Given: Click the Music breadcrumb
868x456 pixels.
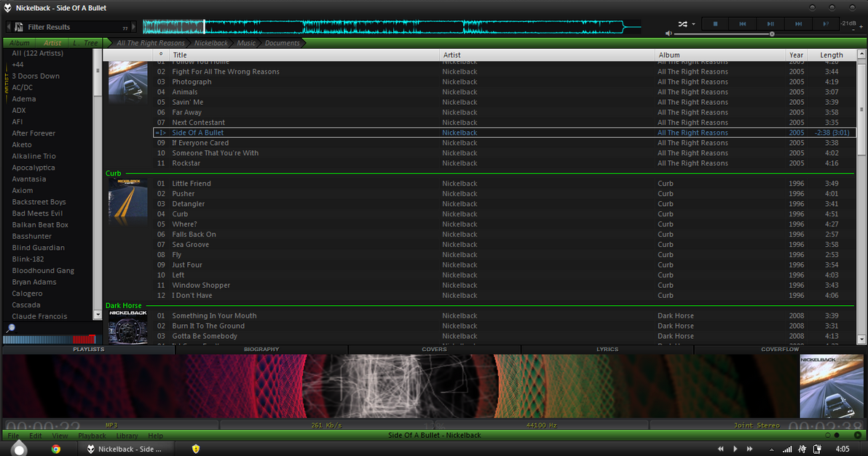Looking at the screenshot, I should [246, 43].
